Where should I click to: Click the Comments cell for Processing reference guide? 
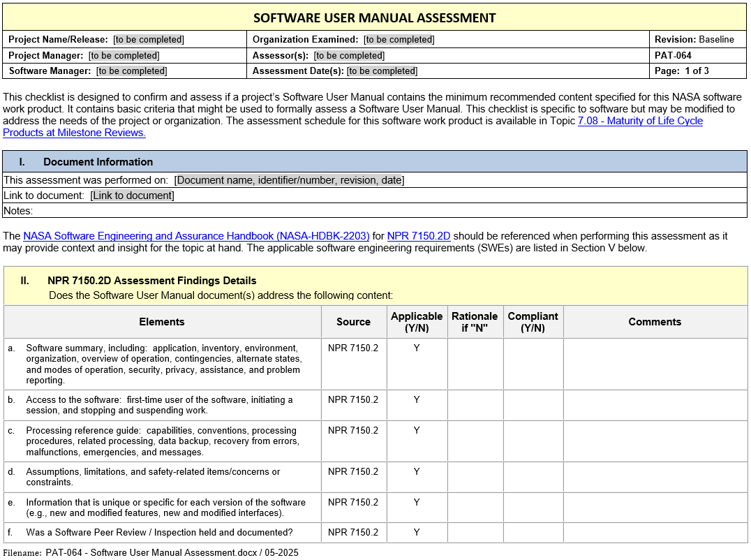click(x=654, y=441)
